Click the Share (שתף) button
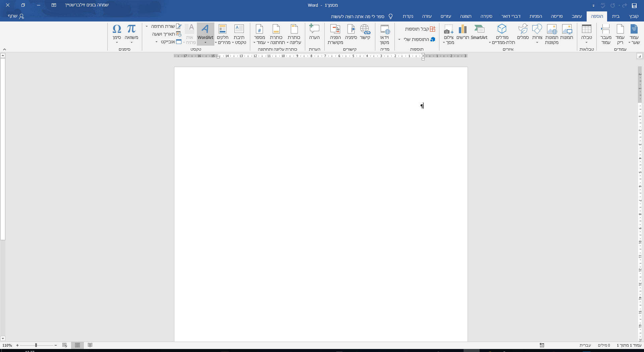644x352 pixels. click(x=16, y=16)
